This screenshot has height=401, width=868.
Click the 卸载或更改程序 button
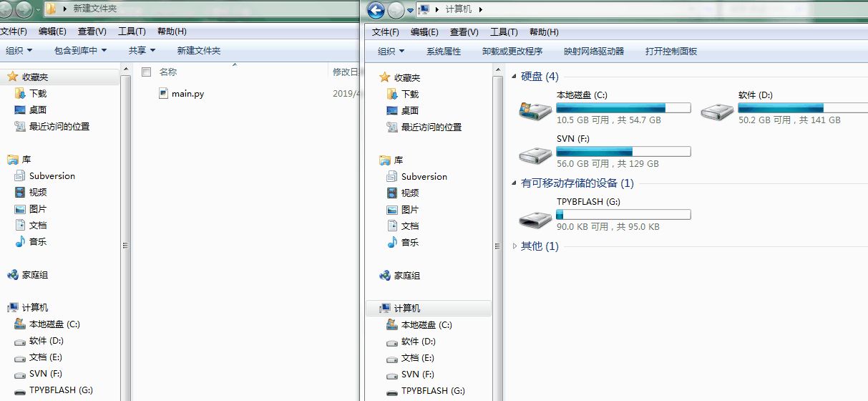(512, 52)
